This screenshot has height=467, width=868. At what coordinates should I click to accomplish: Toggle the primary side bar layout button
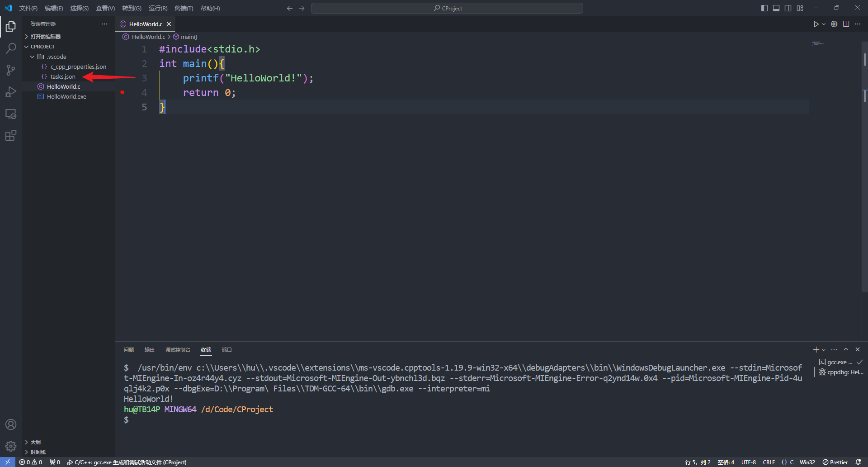[764, 8]
